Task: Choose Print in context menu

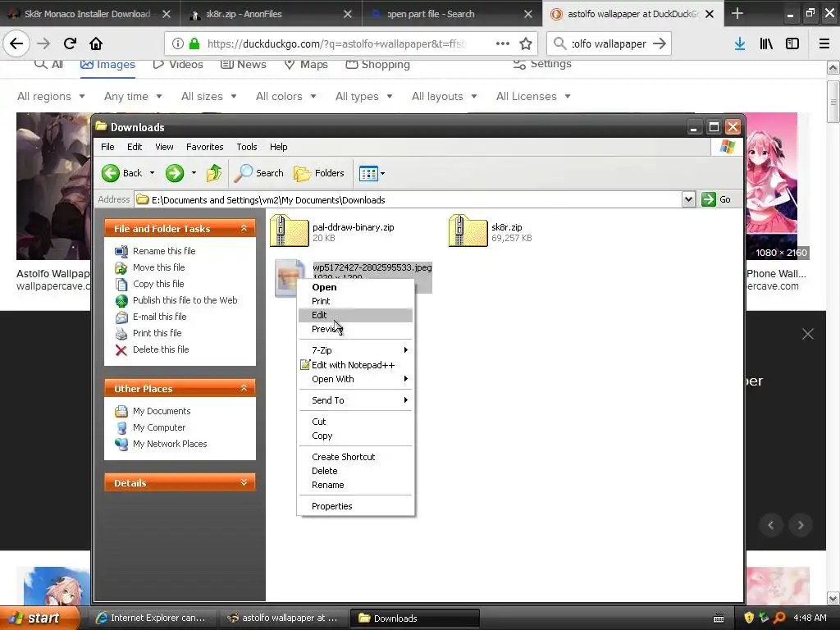Action: click(x=356, y=301)
